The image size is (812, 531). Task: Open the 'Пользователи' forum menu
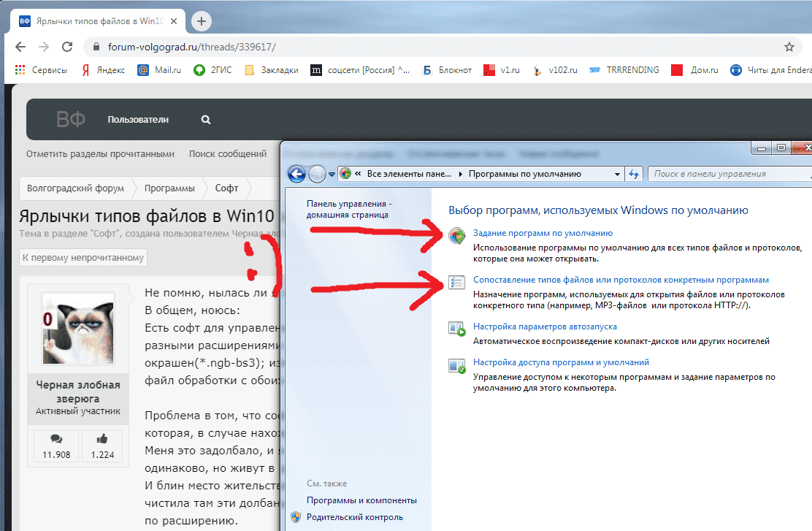pos(138,120)
